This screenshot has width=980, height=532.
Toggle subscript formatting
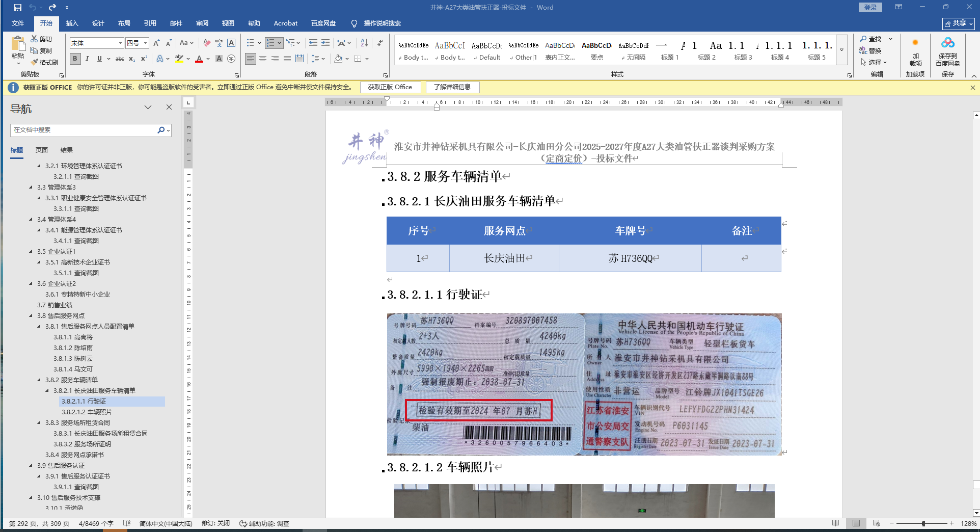(132, 59)
